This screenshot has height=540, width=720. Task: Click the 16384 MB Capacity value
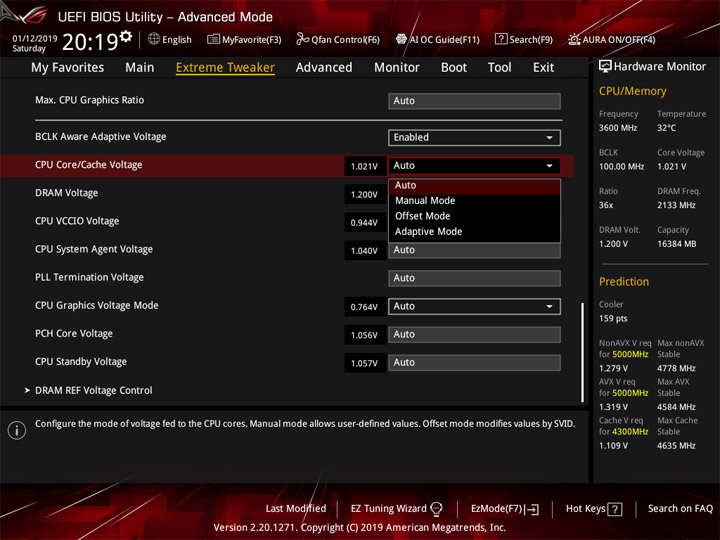(677, 244)
